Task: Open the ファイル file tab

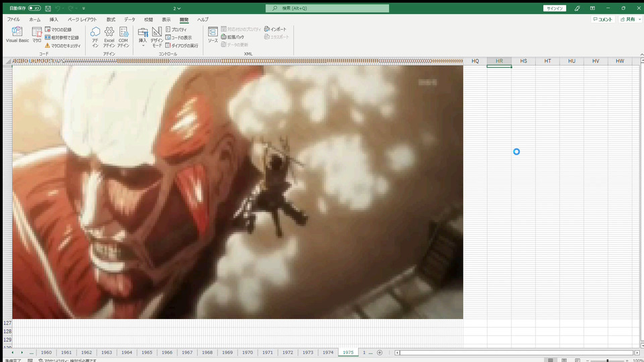Action: pyautogui.click(x=13, y=19)
